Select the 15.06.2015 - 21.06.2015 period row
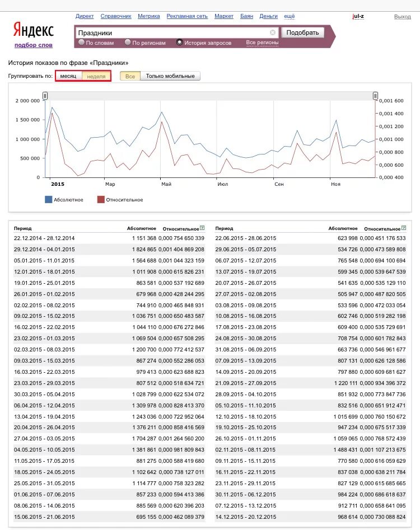 pyautogui.click(x=109, y=517)
